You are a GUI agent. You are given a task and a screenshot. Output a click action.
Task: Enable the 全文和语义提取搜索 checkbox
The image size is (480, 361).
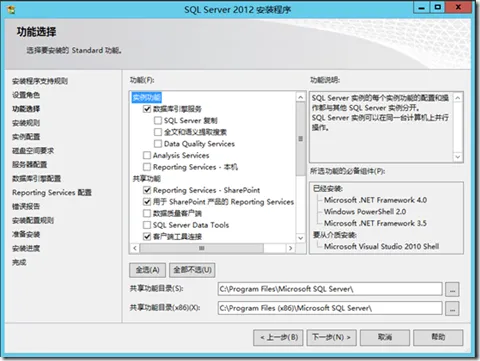(158, 132)
